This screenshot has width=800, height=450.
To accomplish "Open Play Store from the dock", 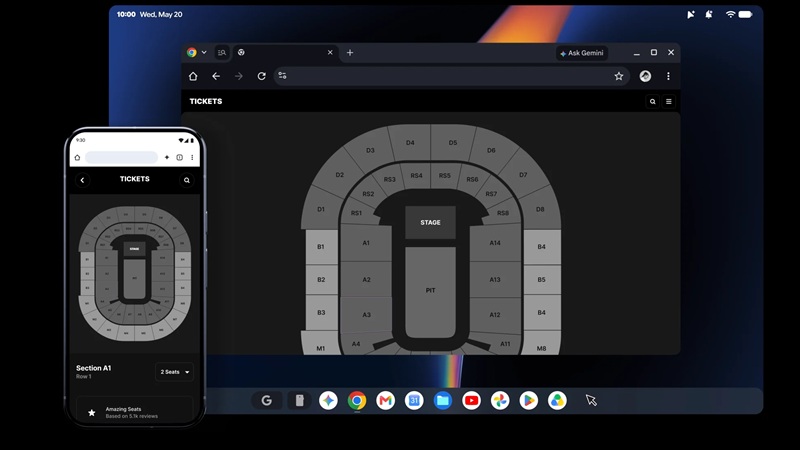I will tap(529, 401).
